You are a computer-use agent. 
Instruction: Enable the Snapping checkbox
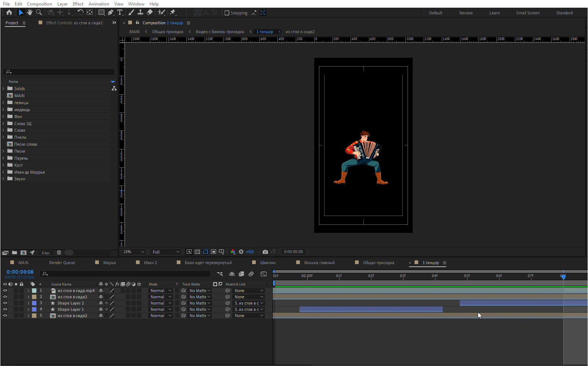(227, 13)
